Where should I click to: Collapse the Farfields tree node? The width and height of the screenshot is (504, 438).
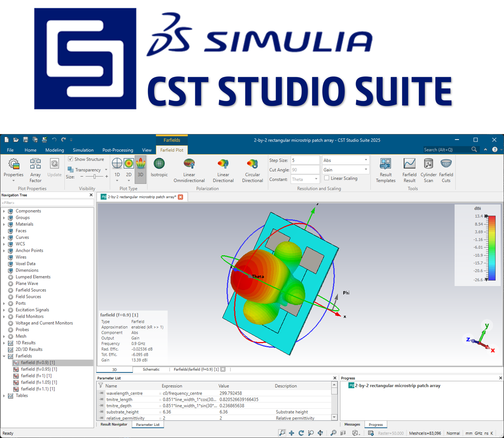(x=4, y=356)
